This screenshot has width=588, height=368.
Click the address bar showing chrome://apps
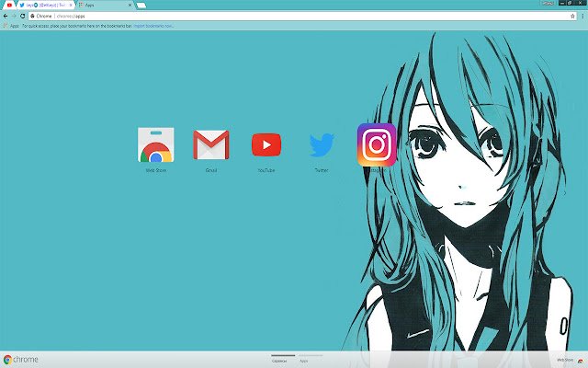(x=302, y=17)
